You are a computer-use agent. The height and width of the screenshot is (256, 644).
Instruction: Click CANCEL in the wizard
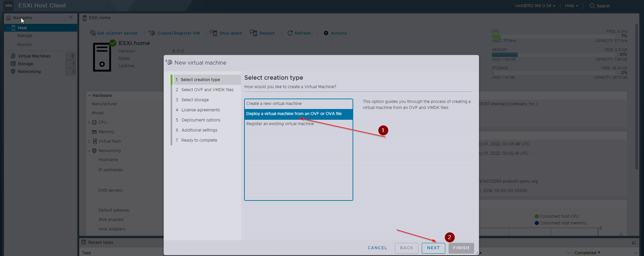coord(377,248)
